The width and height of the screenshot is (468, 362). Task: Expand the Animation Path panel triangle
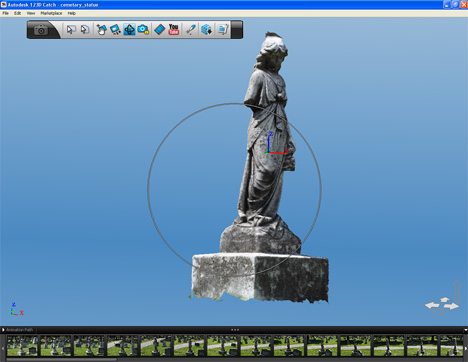pos(3,330)
